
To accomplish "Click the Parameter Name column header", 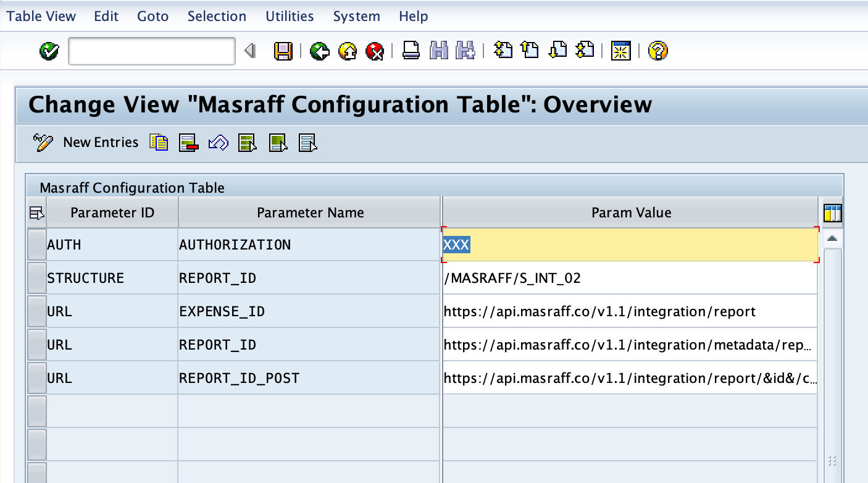I will tap(311, 213).
